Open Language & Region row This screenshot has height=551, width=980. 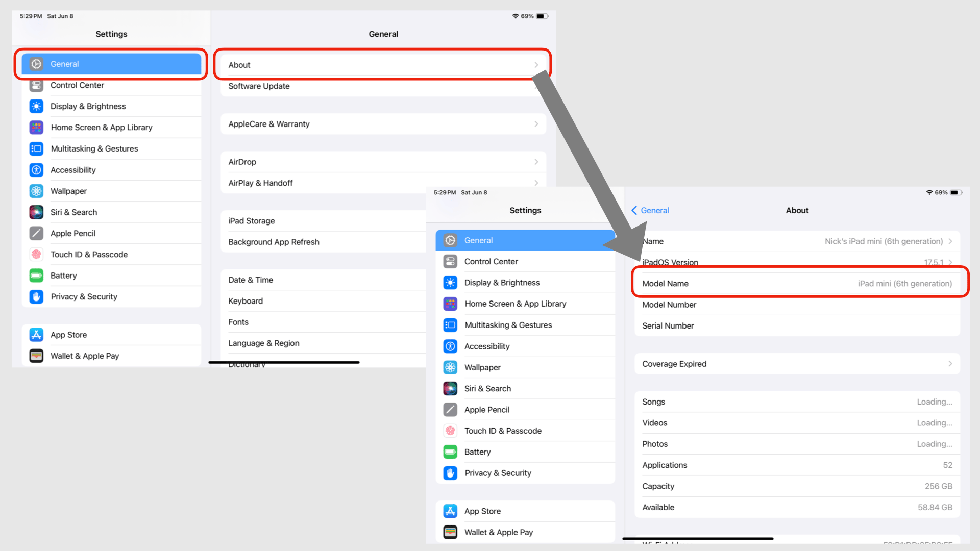324,343
